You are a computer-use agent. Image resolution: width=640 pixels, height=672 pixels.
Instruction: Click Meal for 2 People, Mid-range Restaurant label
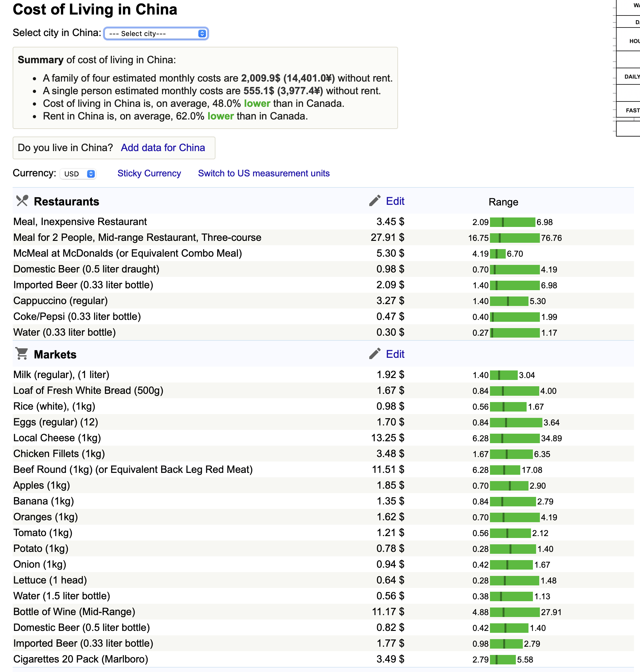137,237
